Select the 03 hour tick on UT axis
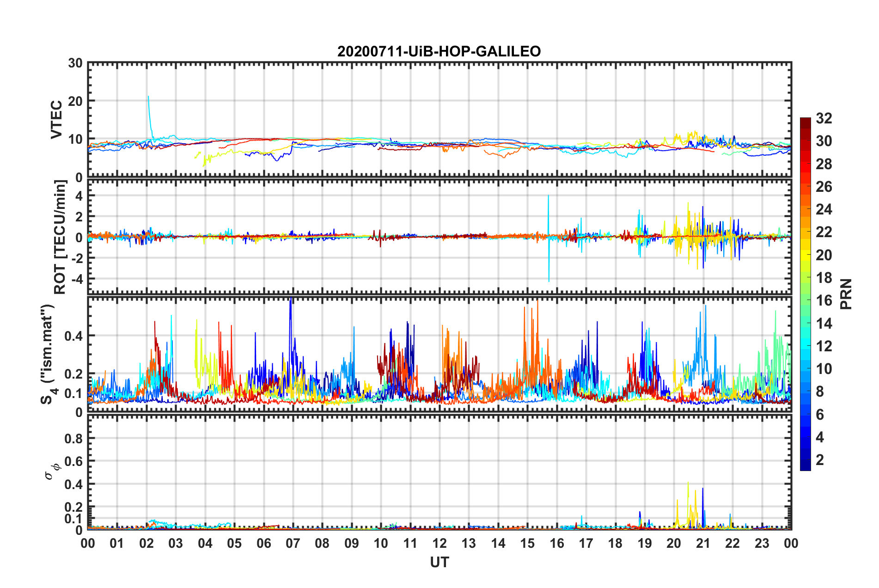 click(x=176, y=543)
